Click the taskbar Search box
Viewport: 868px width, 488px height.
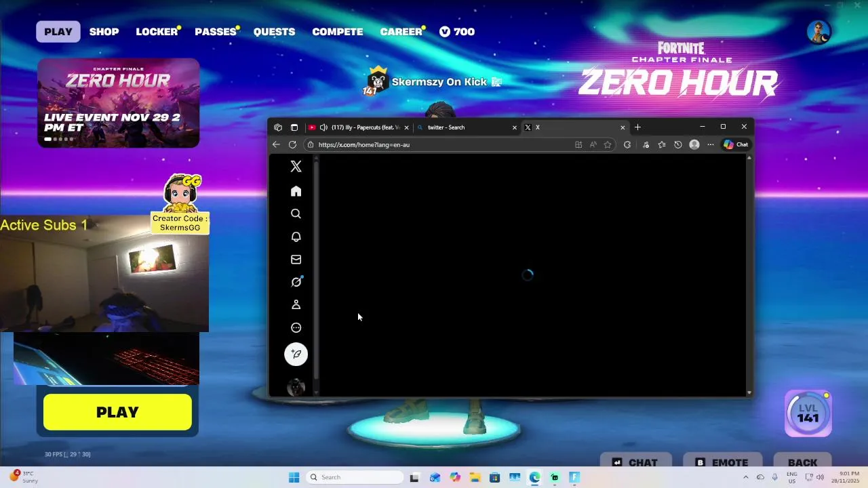pyautogui.click(x=355, y=477)
